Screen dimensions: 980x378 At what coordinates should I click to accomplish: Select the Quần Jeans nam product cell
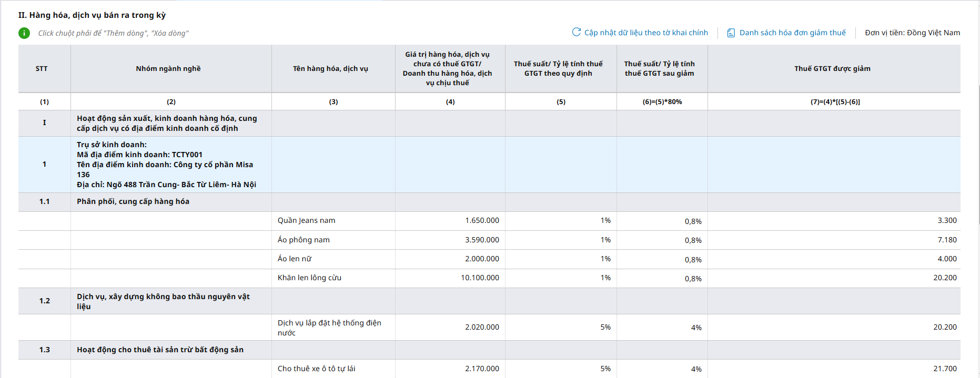pos(306,221)
